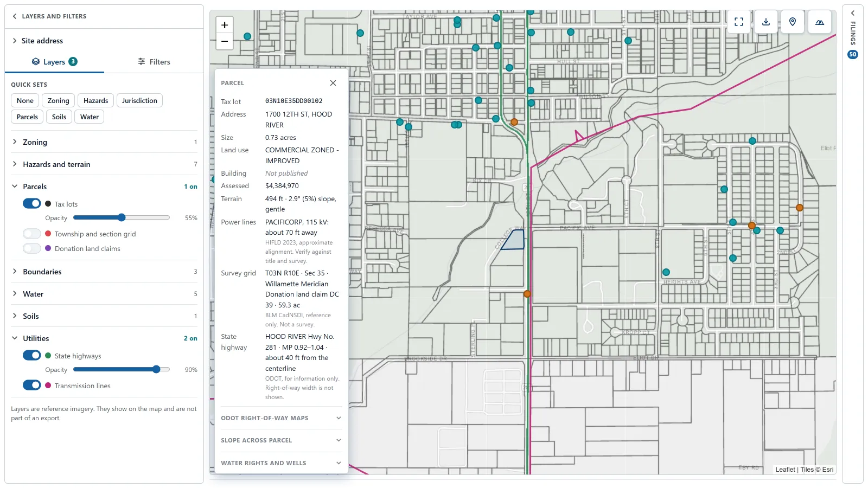The height and width of the screenshot is (488, 868).
Task: Apply the Hazards quick set
Action: (x=95, y=100)
